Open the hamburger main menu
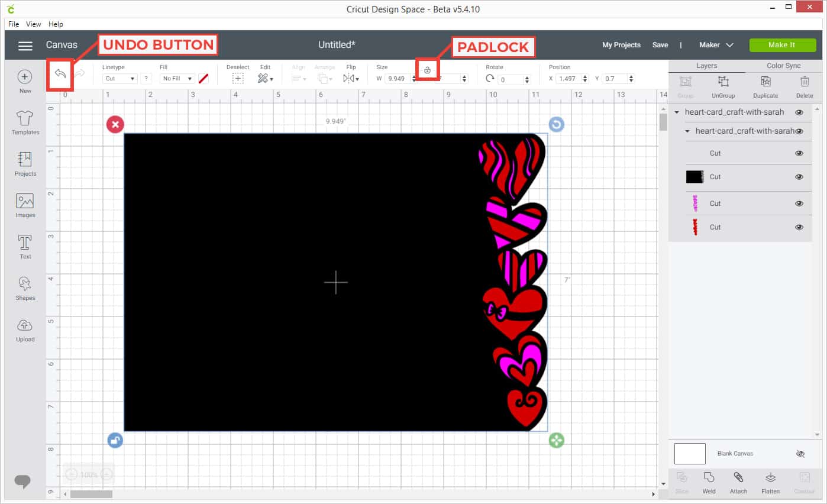Viewport: 827px width, 504px height. click(x=25, y=46)
